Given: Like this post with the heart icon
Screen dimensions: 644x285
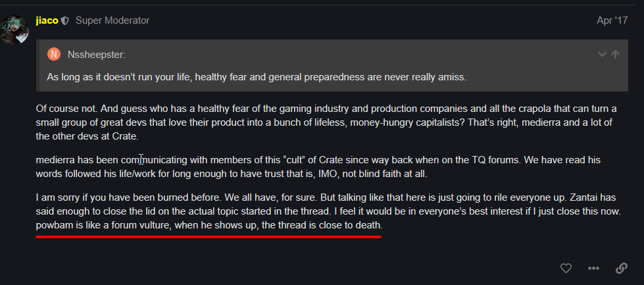Looking at the screenshot, I should coord(566,269).
